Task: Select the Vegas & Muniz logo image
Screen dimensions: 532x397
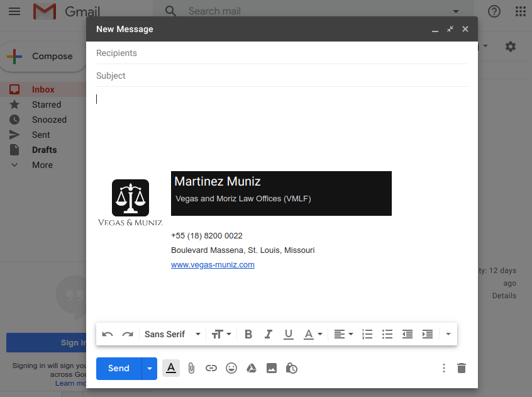Action: coord(130,203)
